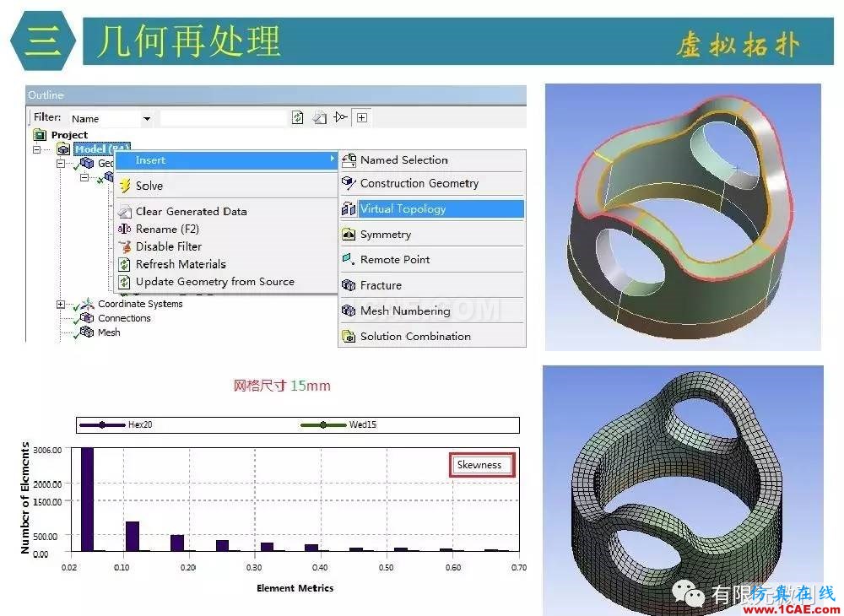
Task: Select Mesh Numbering in submenu
Action: pyautogui.click(x=432, y=311)
